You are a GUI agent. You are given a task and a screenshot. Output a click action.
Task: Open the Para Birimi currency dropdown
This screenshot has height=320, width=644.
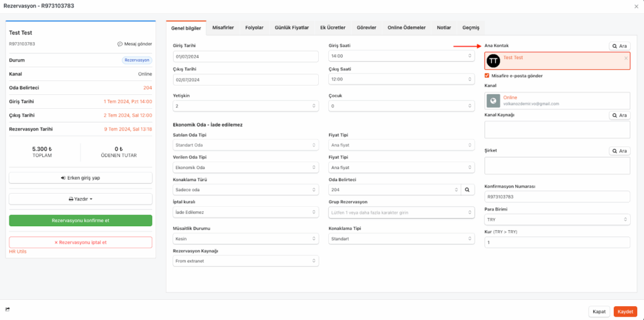click(x=557, y=220)
